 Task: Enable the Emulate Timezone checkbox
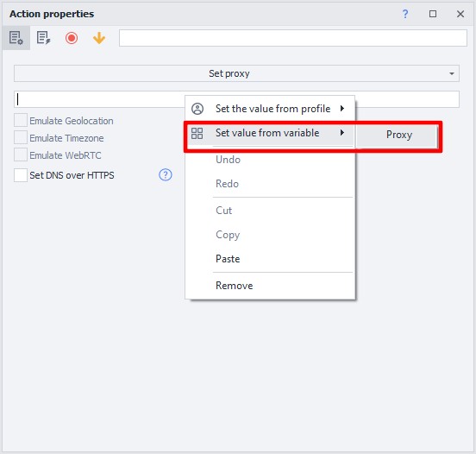[x=21, y=137]
